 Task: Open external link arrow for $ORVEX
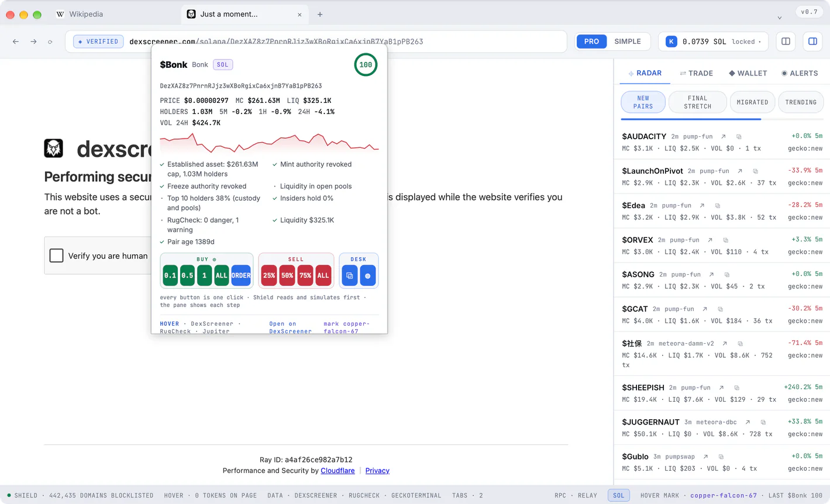pyautogui.click(x=710, y=240)
